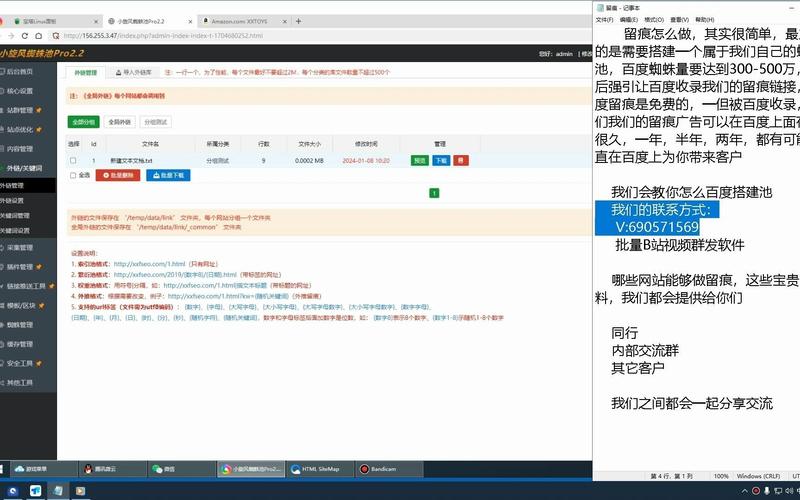The width and height of the screenshot is (800, 500).
Task: Open 蜘蛛管理 in the sidebar
Action: 19,324
